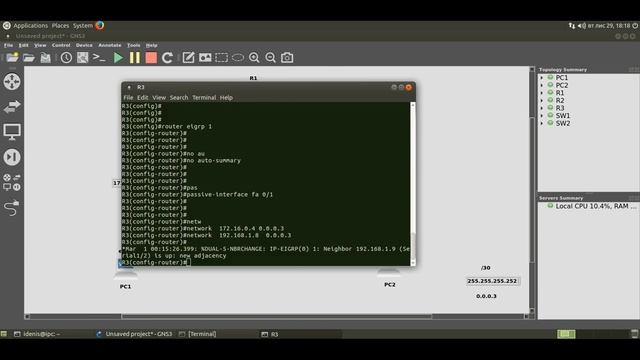Open Edit menu in R3 terminal
Viewport: 640px width, 360px height.
coord(142,98)
